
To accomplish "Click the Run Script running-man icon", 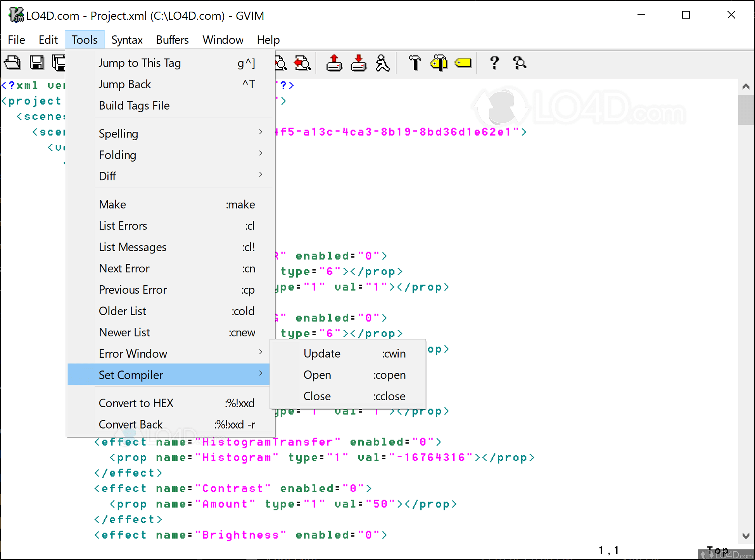I will (382, 63).
